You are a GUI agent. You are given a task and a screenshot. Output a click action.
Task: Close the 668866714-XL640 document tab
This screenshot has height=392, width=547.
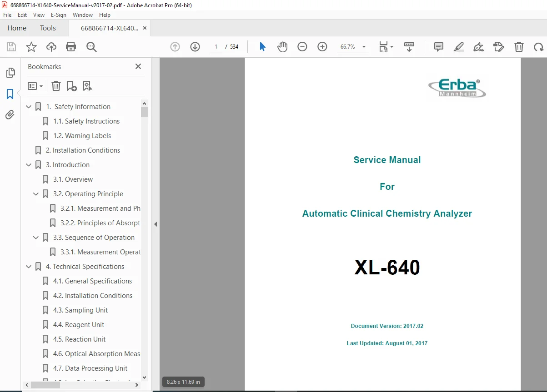coord(145,28)
